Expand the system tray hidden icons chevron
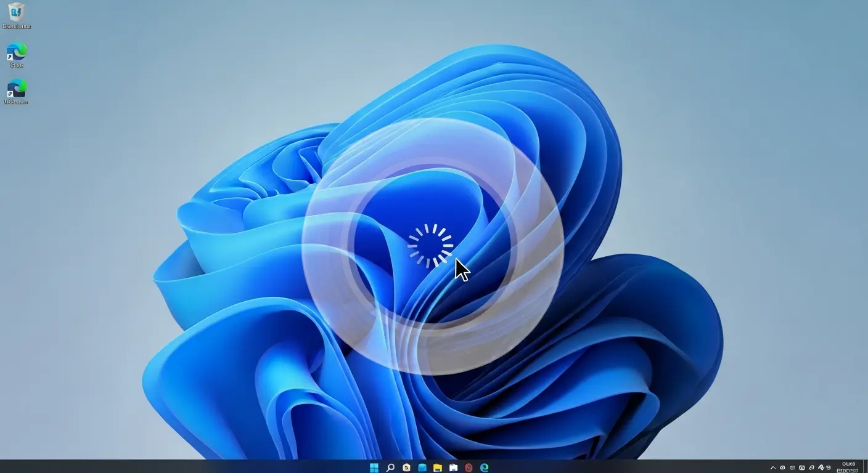This screenshot has width=868, height=473. click(x=773, y=468)
